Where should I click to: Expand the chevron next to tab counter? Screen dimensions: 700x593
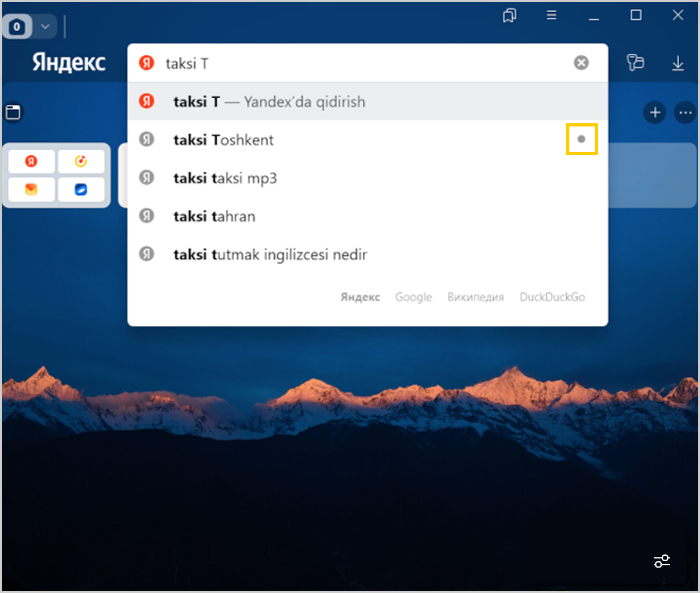(x=46, y=27)
